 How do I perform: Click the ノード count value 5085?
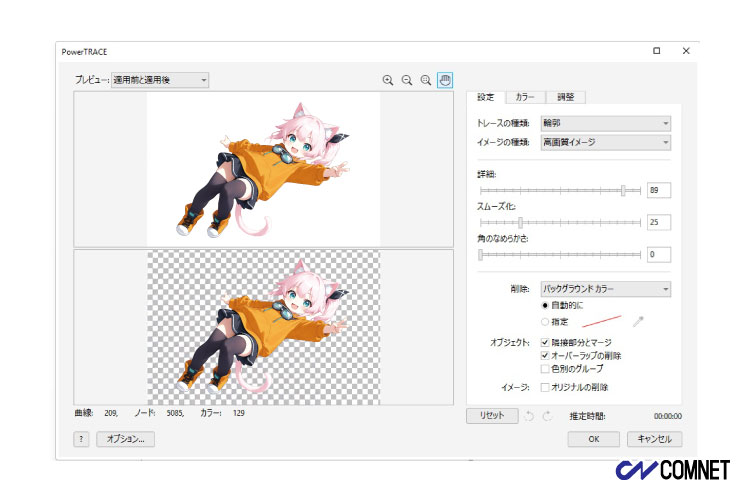point(175,413)
